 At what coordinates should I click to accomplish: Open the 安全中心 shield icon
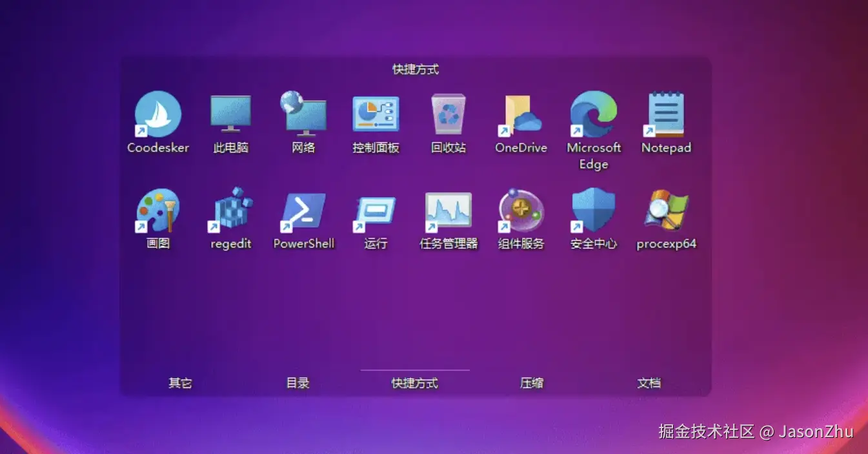pos(594,211)
